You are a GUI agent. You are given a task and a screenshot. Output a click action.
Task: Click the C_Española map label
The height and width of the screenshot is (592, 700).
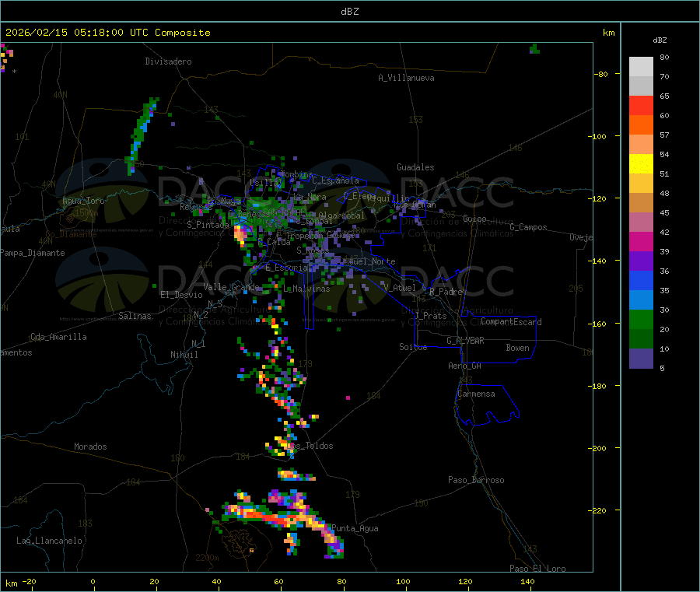(336, 180)
